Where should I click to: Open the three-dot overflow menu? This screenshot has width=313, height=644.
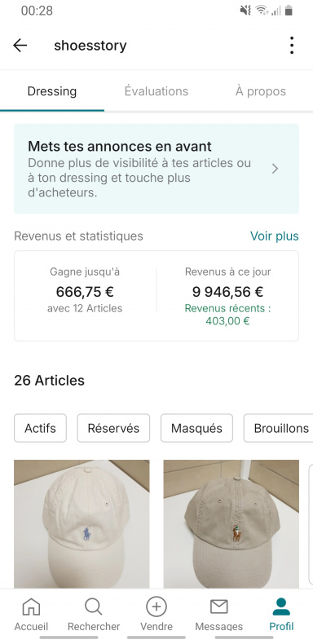(x=292, y=45)
